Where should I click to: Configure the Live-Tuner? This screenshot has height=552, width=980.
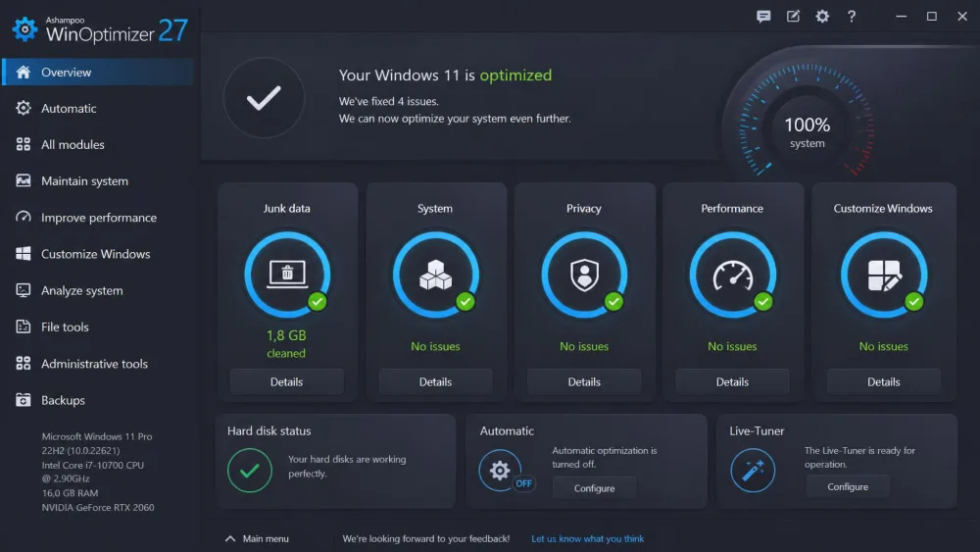pyautogui.click(x=848, y=487)
